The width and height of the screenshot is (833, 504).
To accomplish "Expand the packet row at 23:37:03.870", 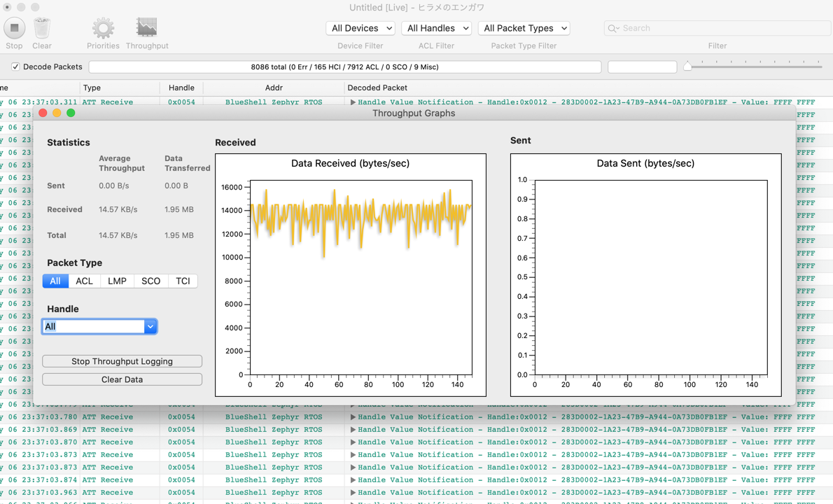I will pyautogui.click(x=353, y=442).
